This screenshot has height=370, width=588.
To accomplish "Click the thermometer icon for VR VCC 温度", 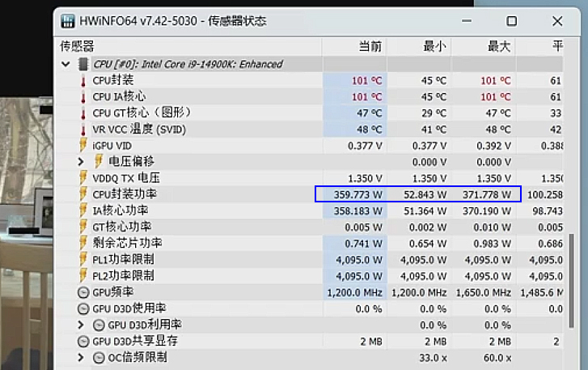I will click(82, 130).
